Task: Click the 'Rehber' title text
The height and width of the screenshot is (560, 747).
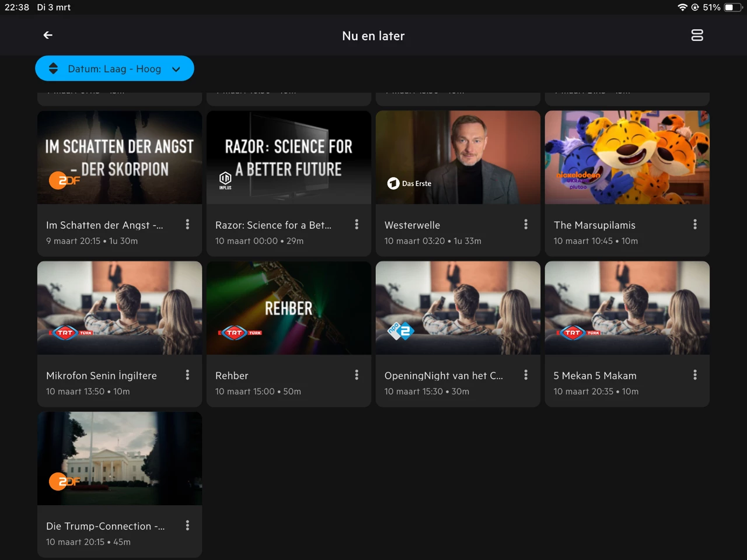Action: [x=232, y=376]
